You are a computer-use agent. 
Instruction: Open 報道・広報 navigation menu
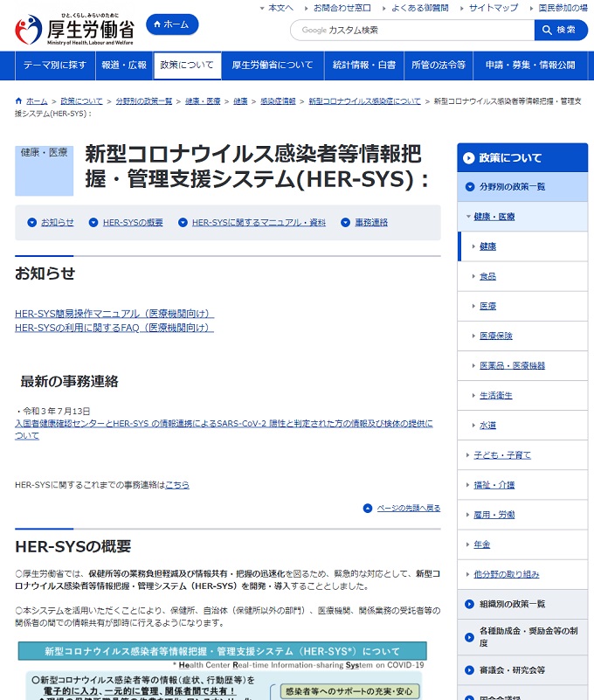(124, 66)
